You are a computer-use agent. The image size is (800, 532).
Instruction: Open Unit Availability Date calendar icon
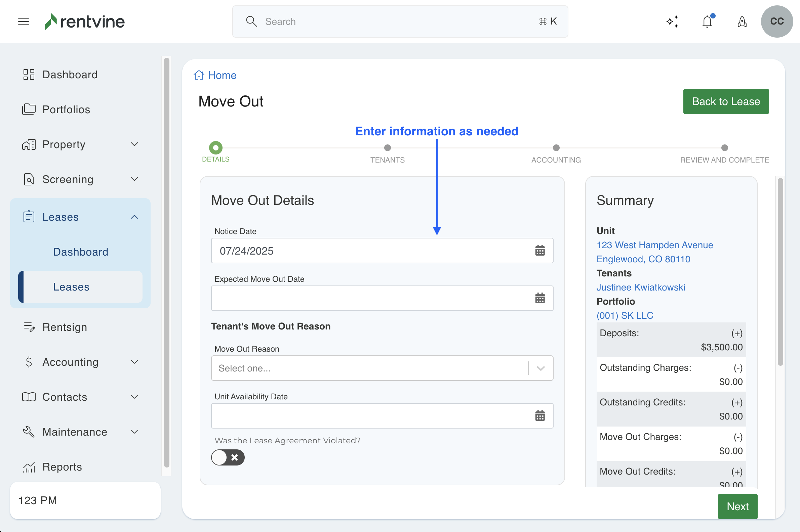click(539, 416)
